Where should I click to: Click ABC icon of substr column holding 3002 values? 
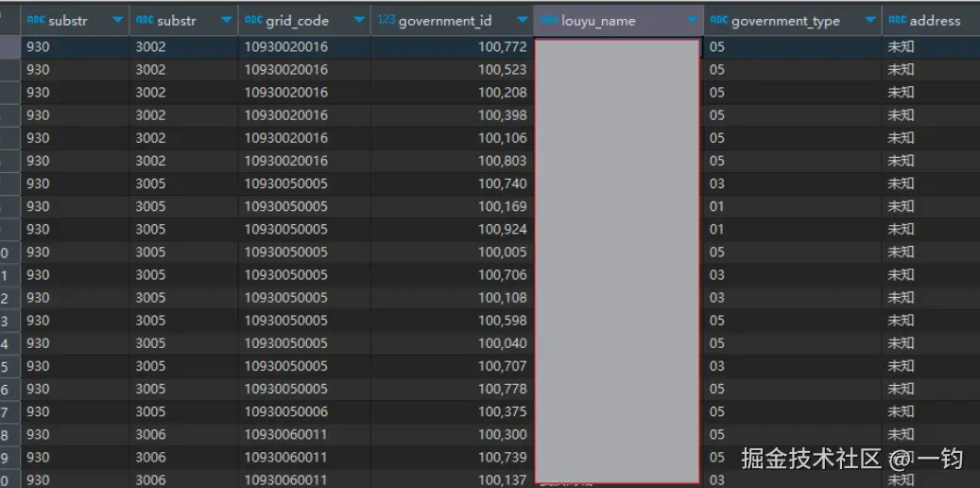click(145, 20)
